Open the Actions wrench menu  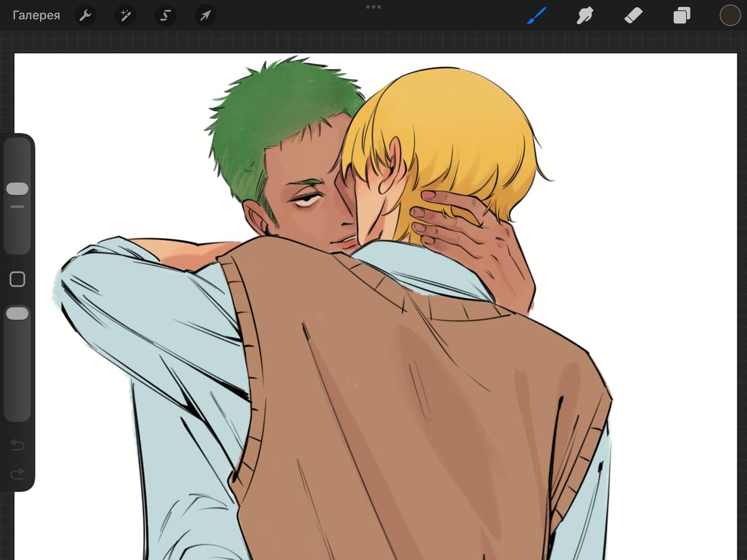(86, 15)
